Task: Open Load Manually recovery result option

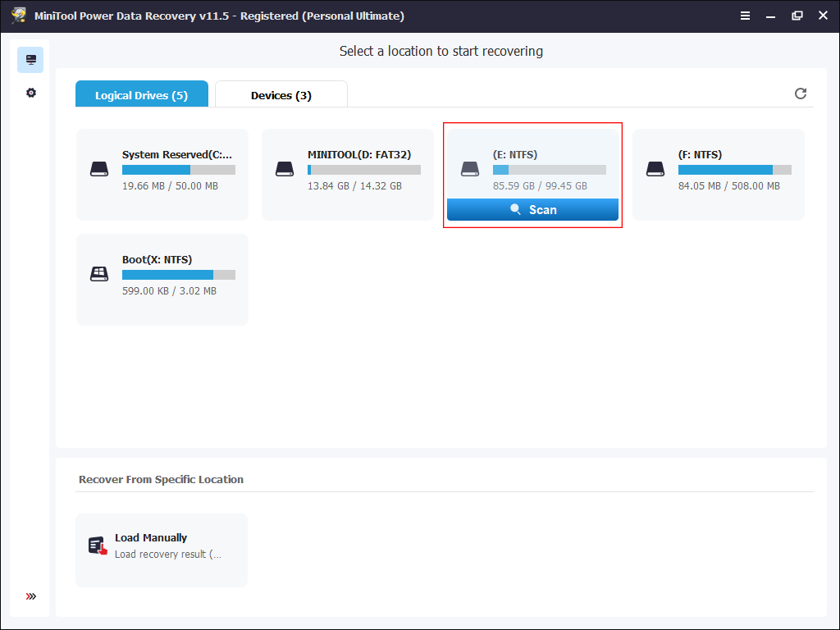Action: pos(162,550)
